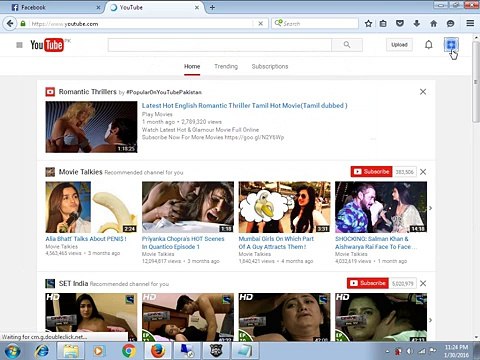The width and height of the screenshot is (480, 360).
Task: Open Windows Media Player taskbar icon
Action: point(99,351)
